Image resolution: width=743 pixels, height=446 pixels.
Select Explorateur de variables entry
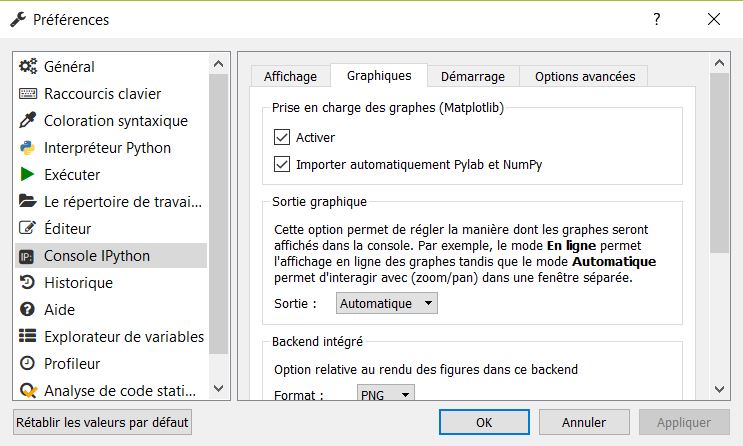pyautogui.click(x=111, y=337)
